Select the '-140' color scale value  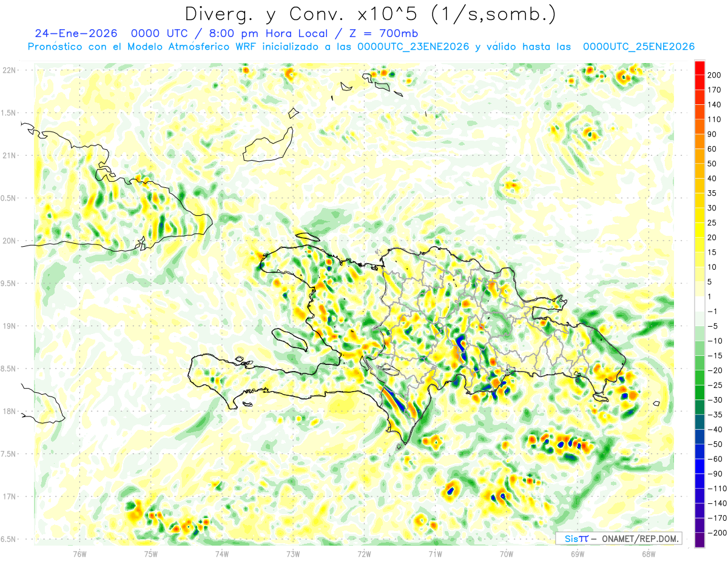pos(716,504)
